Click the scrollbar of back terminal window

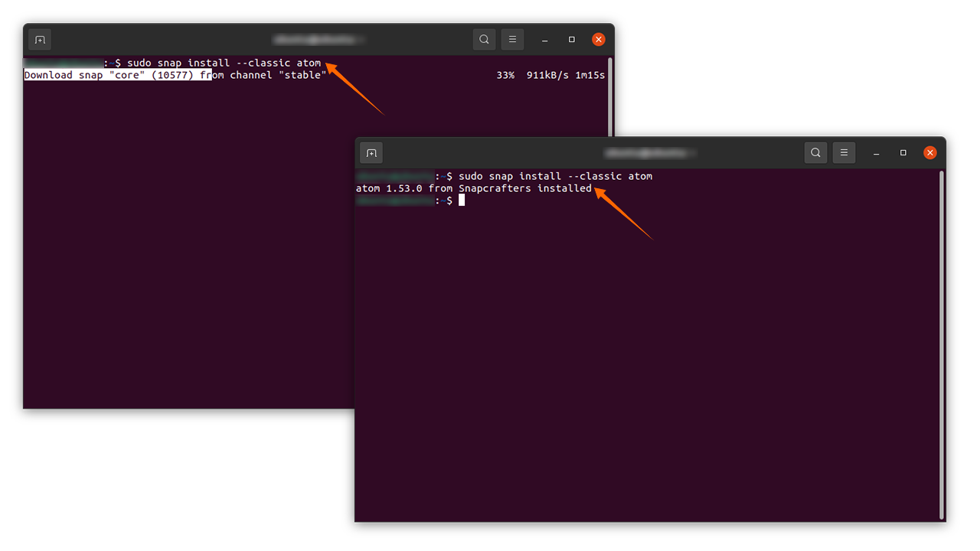pos(610,96)
